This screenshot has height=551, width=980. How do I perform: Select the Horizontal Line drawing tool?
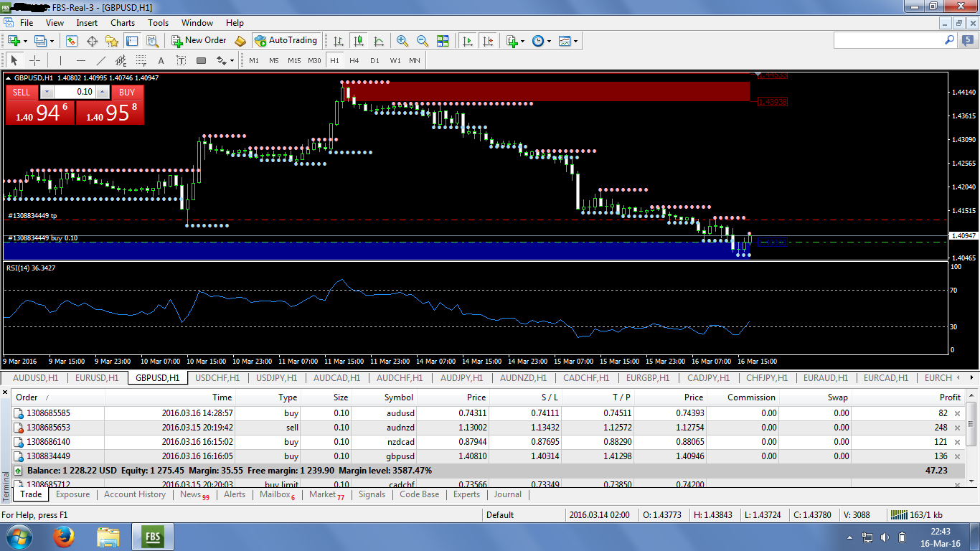[81, 60]
